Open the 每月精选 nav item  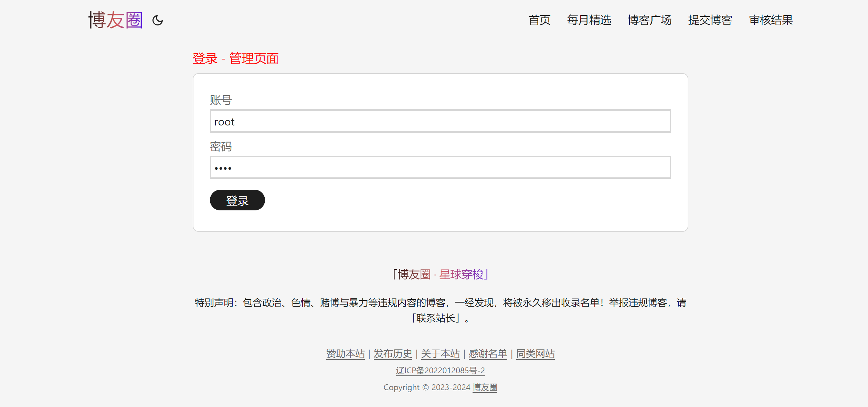pos(589,20)
